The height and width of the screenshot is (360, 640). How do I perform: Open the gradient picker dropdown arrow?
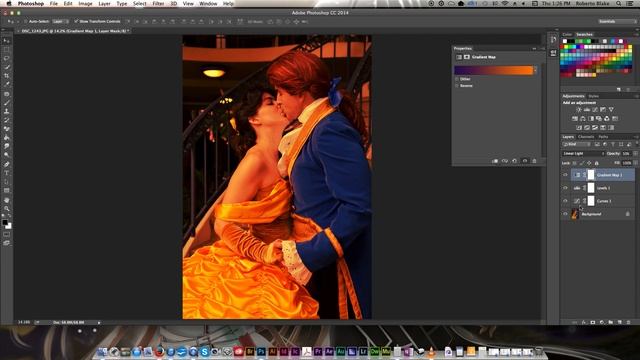536,70
